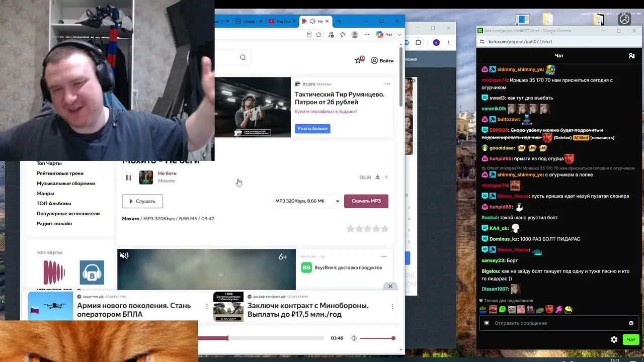Click the Мохито artist link under Не беги
The image size is (644, 362).
tap(167, 181)
